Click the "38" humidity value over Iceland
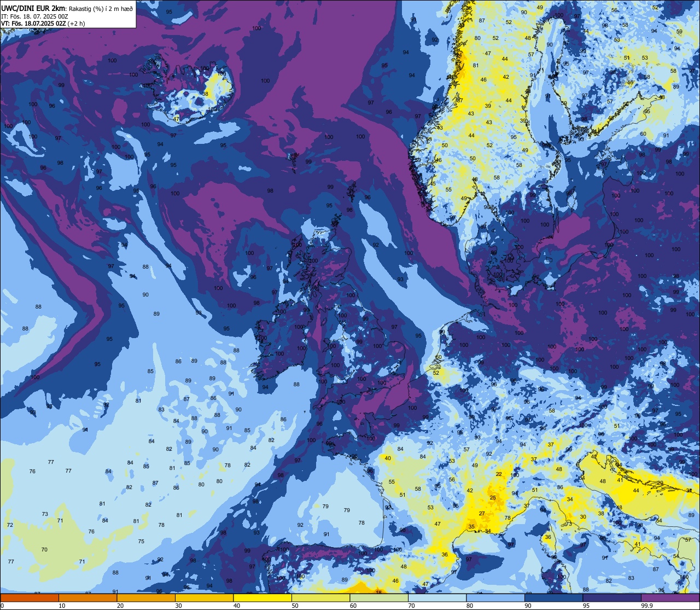Image resolution: width=700 pixels, height=610 pixels. point(206,94)
